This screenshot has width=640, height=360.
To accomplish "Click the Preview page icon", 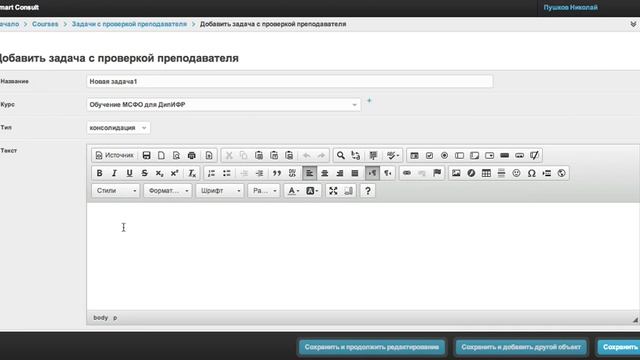I will tap(176, 156).
